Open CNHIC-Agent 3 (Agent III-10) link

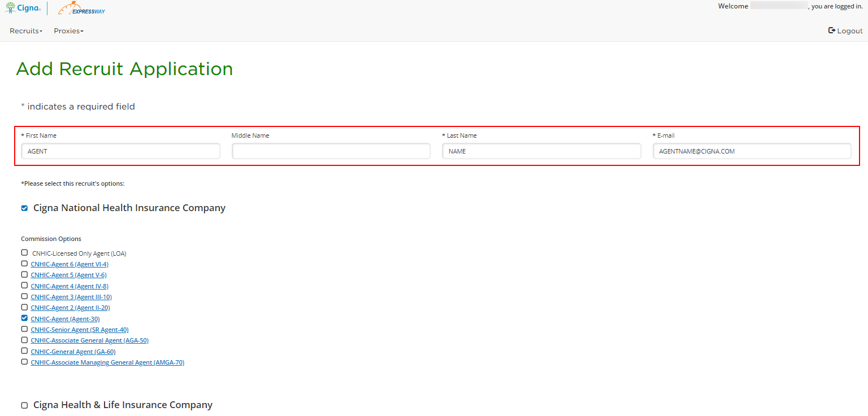click(71, 297)
